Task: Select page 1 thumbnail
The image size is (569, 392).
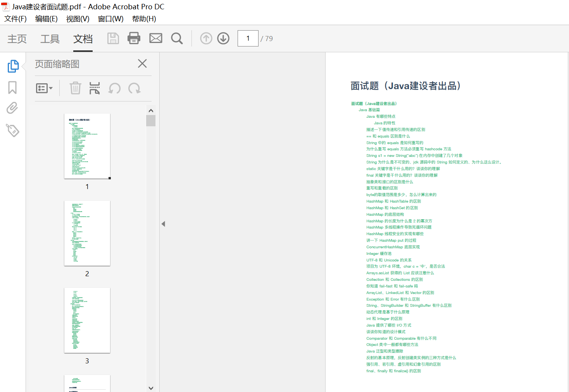Action: (x=87, y=146)
